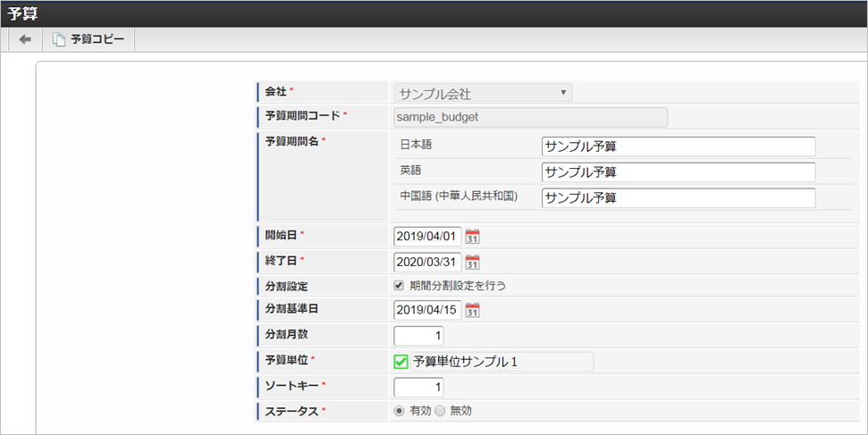Click the 分割基準日 date field 2019/04/15
Screen dimensions: 868x435
click(427, 309)
